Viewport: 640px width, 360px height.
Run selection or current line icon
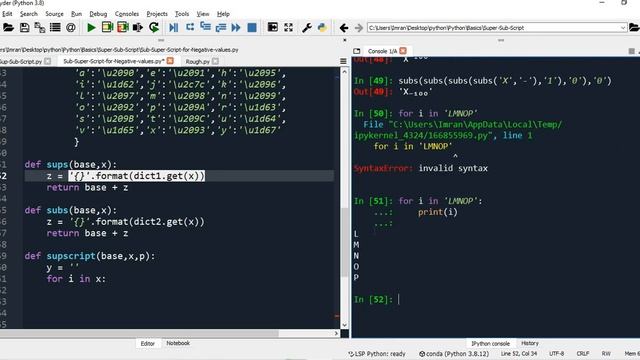point(138,27)
